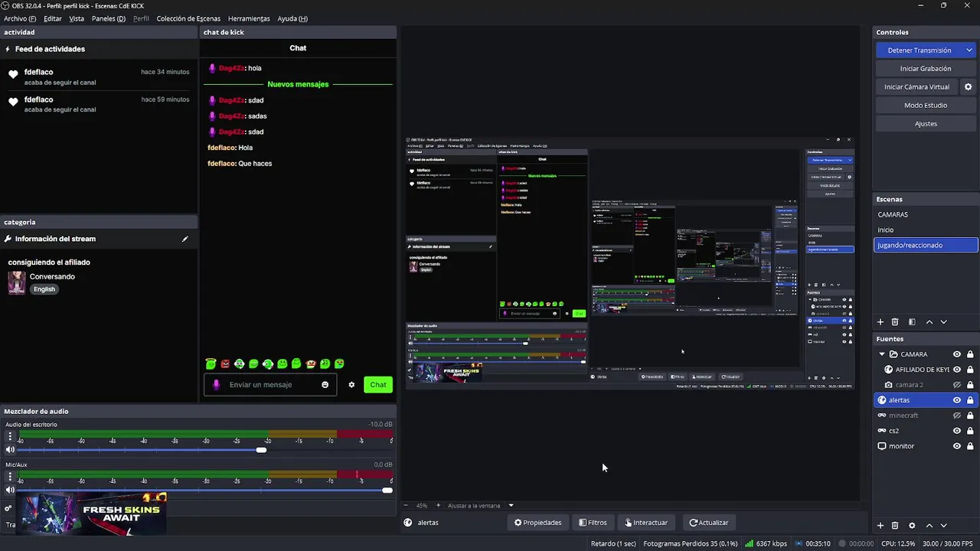Screen dimensions: 980x551
Task: Move the scene up using the Escenas up arrow
Action: 929,322
